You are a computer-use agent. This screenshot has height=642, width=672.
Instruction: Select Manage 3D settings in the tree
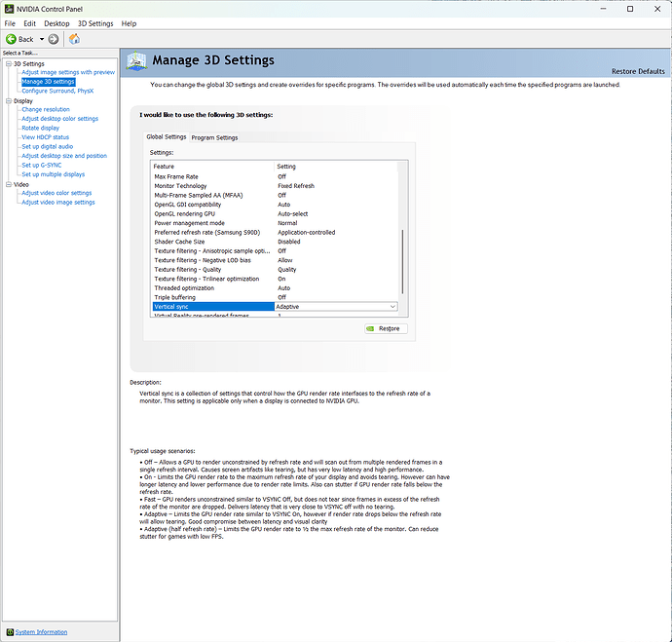pyautogui.click(x=48, y=82)
